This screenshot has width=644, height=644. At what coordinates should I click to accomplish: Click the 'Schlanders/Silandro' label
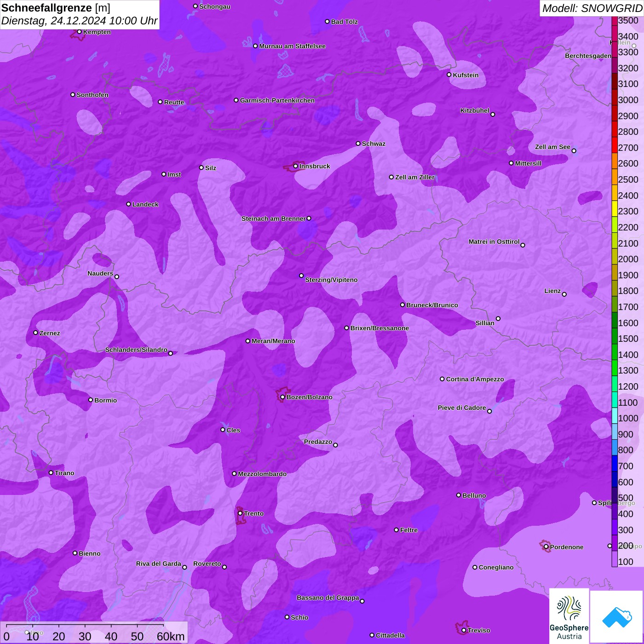click(136, 350)
